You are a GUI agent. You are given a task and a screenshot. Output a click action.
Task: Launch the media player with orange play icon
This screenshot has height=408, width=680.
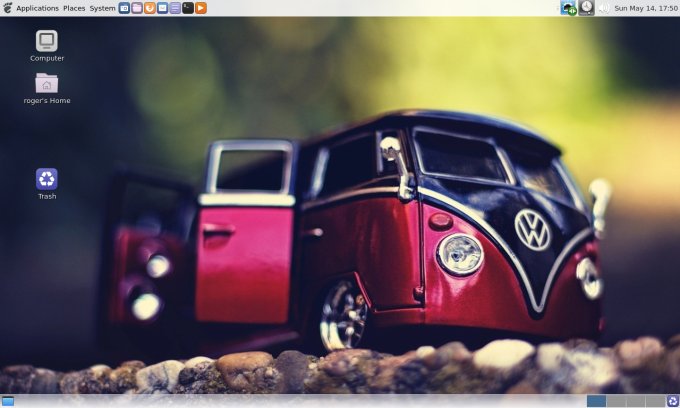(201, 8)
